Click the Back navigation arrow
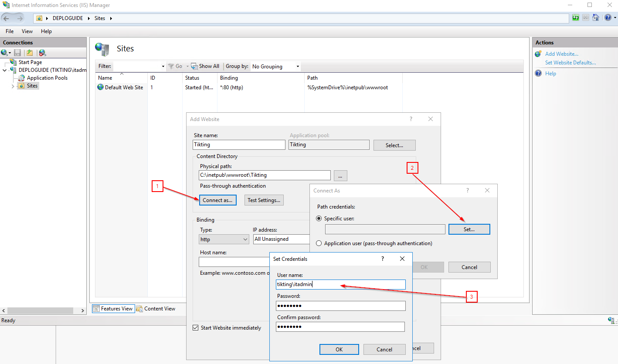The height and width of the screenshot is (364, 618). (7, 18)
